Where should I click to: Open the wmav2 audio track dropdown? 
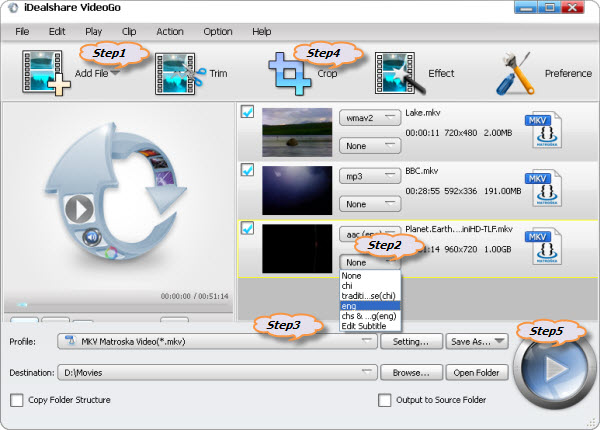(370, 118)
